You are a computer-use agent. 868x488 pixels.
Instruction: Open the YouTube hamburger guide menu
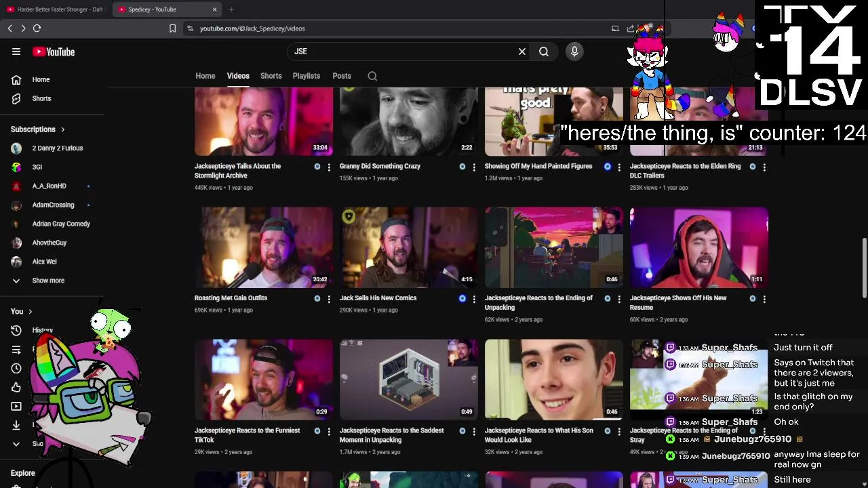click(x=16, y=52)
